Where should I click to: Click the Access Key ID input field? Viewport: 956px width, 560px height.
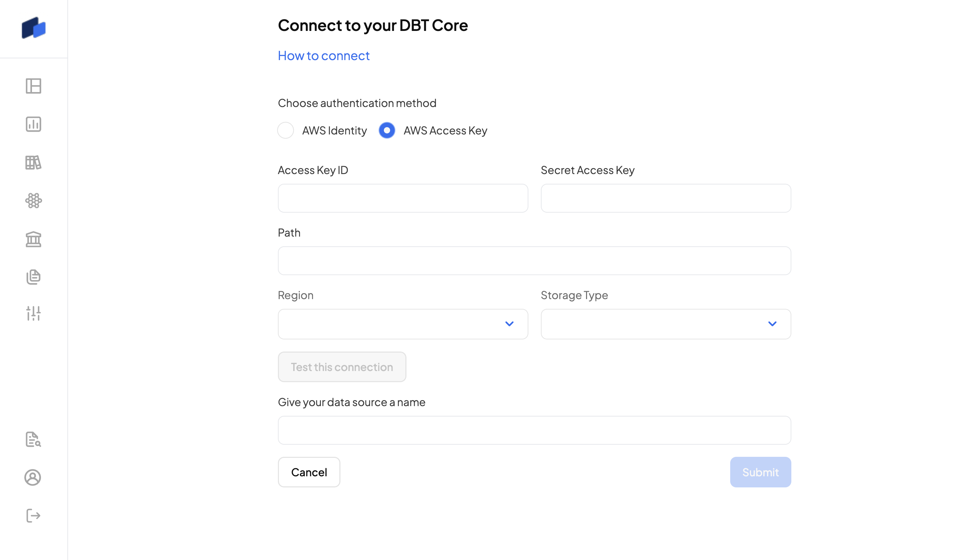point(403,198)
